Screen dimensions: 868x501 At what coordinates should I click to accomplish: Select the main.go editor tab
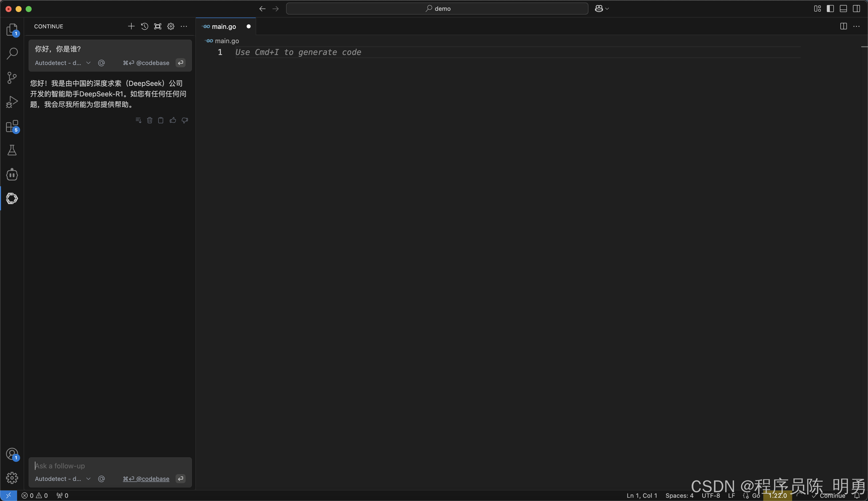click(x=224, y=27)
